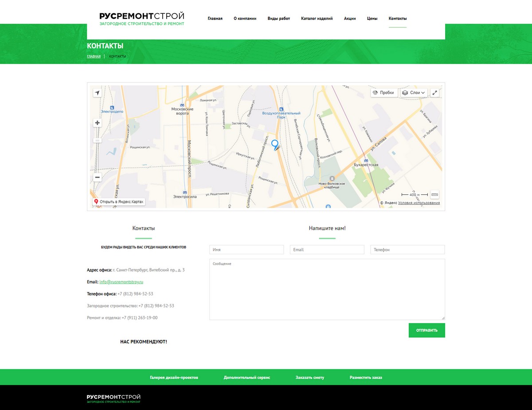532x410 pixels.
Task: Click the Московские ворота metro icon
Action: (x=183, y=105)
